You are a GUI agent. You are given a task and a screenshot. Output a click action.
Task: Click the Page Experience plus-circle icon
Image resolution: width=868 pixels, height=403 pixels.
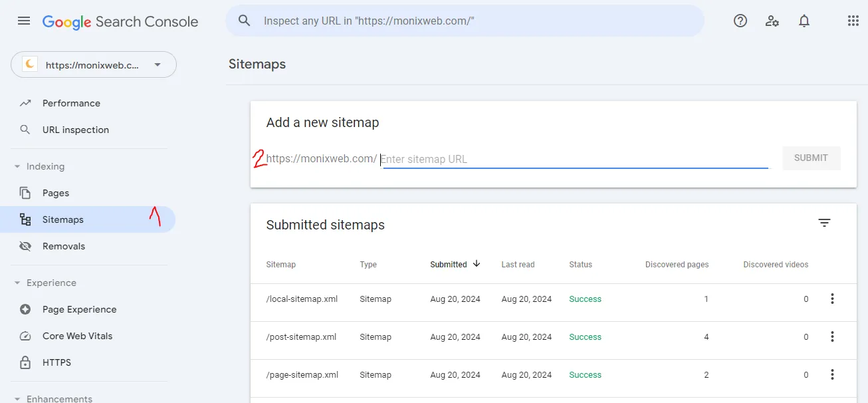[x=25, y=309]
